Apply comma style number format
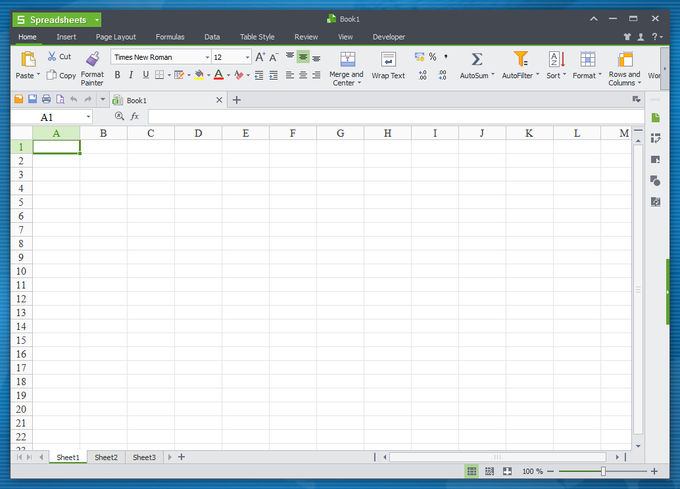 click(x=446, y=57)
